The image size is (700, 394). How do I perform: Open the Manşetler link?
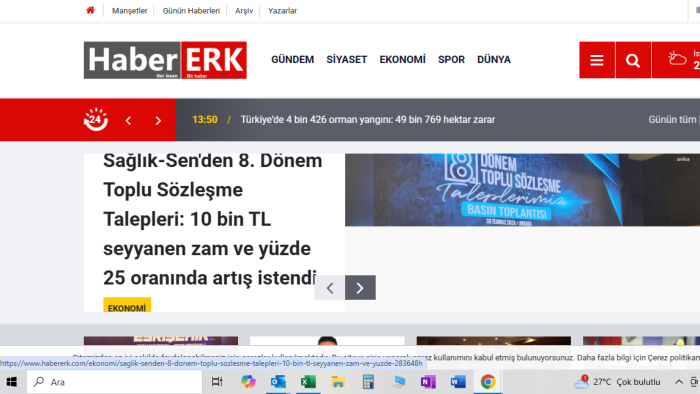[129, 11]
